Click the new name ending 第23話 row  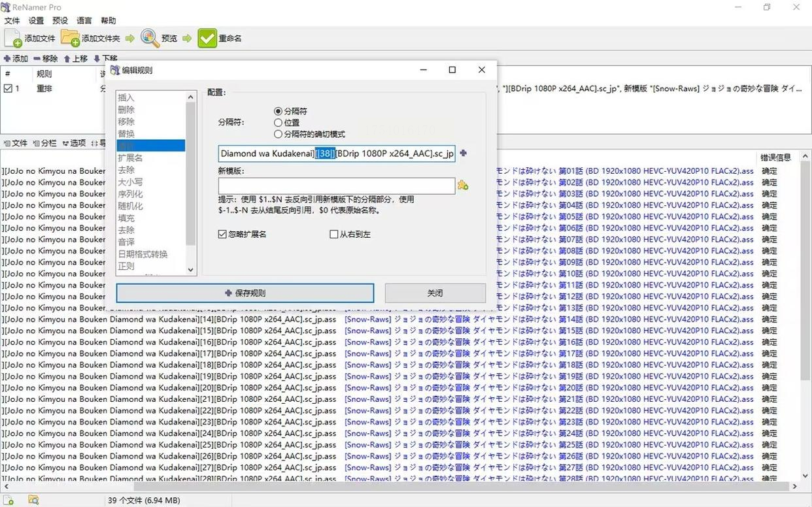[549, 422]
